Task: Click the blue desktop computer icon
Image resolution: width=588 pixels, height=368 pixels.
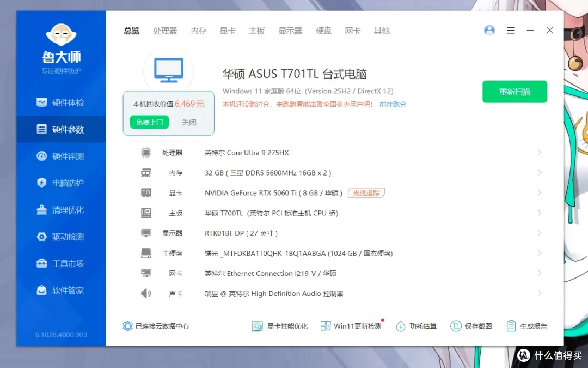Action: [x=169, y=70]
